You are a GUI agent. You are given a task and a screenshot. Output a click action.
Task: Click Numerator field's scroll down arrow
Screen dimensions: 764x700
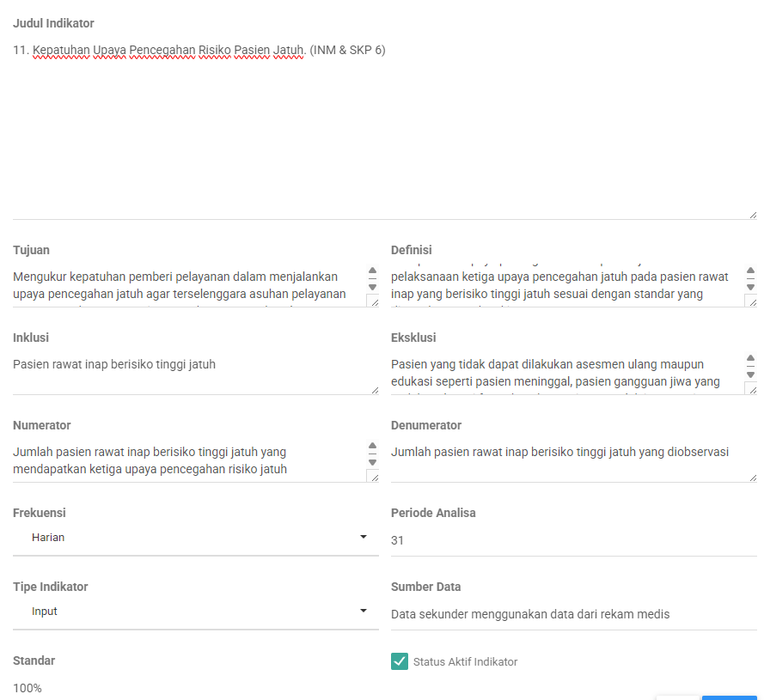(372, 462)
